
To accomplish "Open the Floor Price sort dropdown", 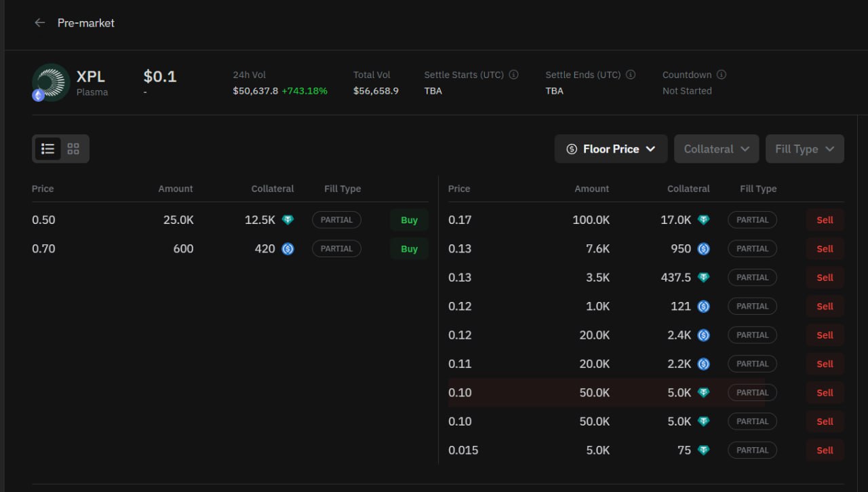I will (611, 149).
